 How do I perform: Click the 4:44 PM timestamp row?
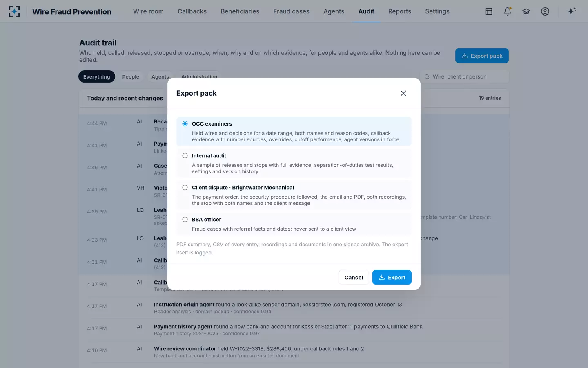pos(97,123)
